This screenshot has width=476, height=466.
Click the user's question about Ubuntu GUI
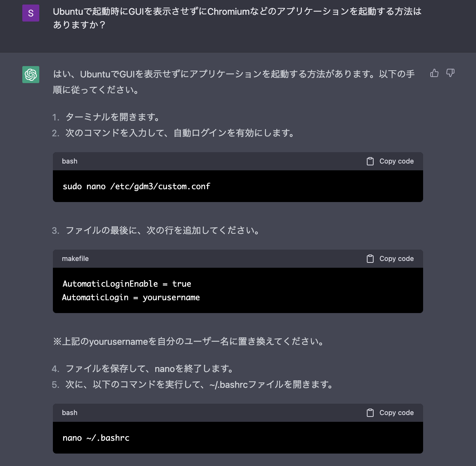coord(237,17)
